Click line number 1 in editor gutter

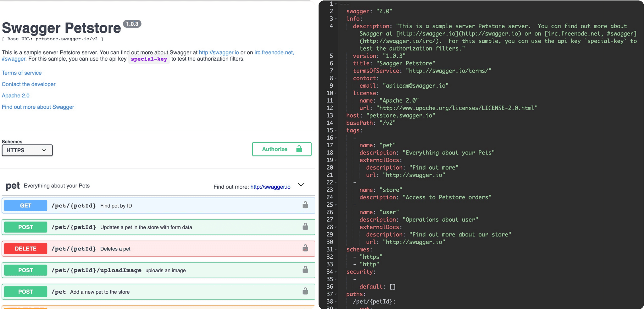(x=331, y=4)
